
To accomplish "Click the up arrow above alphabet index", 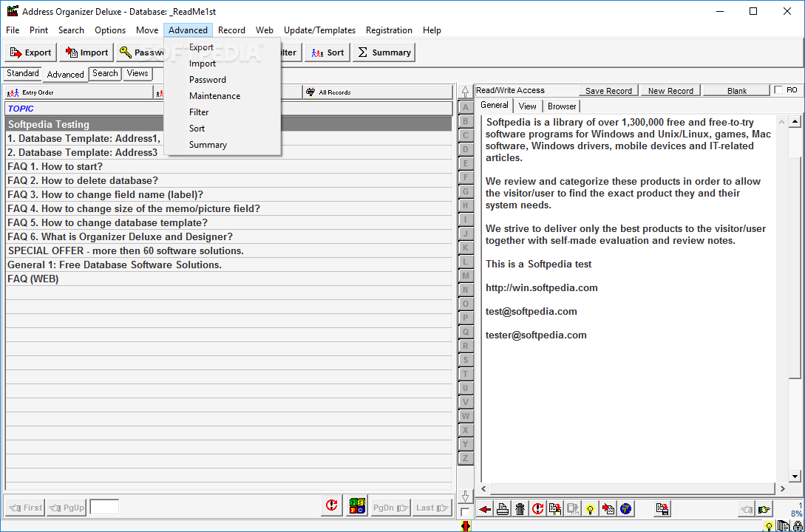I will 465,92.
